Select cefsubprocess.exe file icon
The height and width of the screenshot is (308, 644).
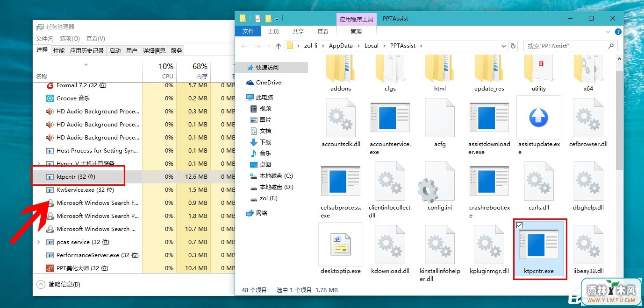tap(341, 181)
